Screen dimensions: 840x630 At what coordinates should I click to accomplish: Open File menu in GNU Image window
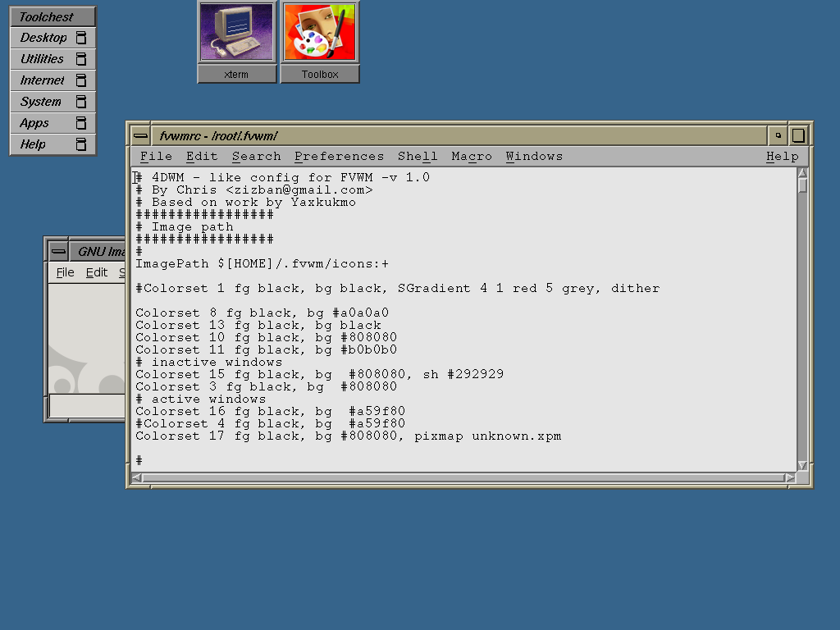(x=66, y=272)
